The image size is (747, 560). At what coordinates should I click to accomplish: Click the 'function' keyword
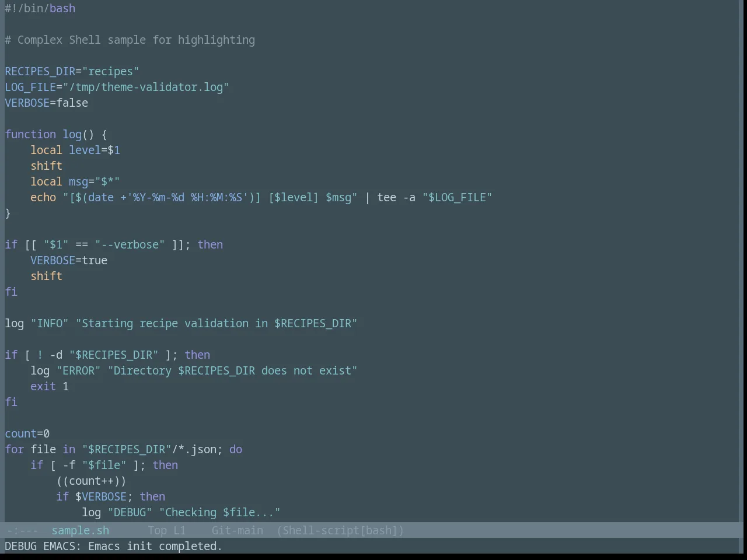(30, 134)
